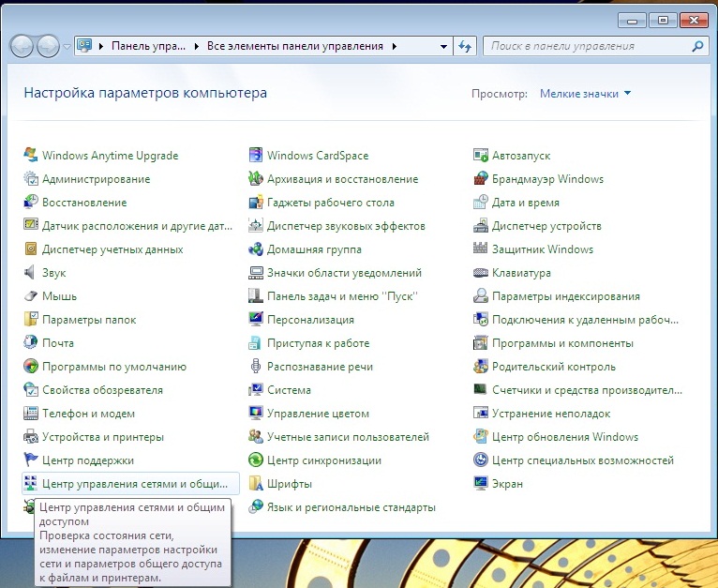The height and width of the screenshot is (588, 718).
Task: Click the Windows Firewall (Брандмауэр Windows) icon
Action: (481, 179)
